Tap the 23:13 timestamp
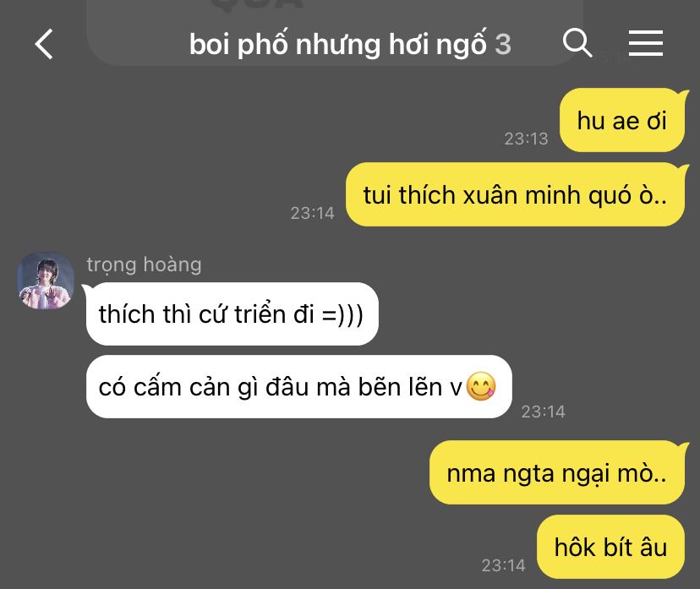The width and height of the screenshot is (700, 589). coord(526,139)
